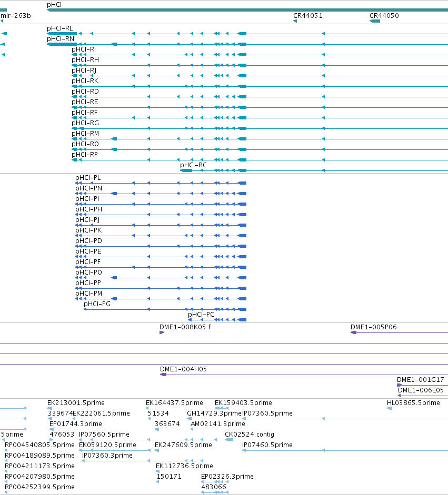Select protein pHCl-PK label
The image size is (448, 495).
point(88,230)
